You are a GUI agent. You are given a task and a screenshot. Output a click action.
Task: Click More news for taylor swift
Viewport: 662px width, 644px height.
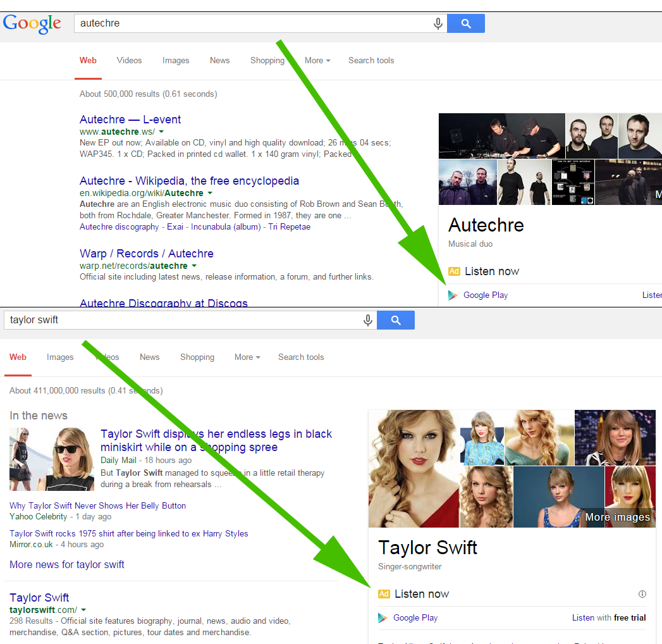pyautogui.click(x=67, y=565)
